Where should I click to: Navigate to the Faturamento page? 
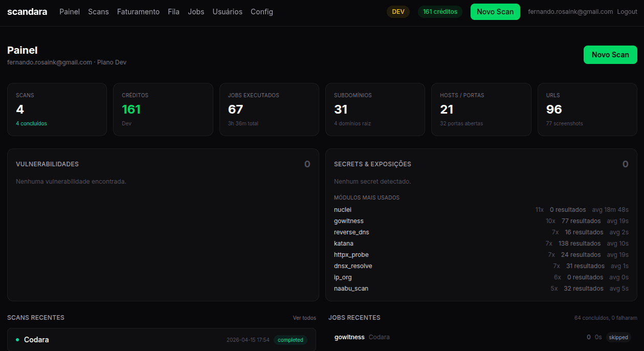tap(138, 11)
